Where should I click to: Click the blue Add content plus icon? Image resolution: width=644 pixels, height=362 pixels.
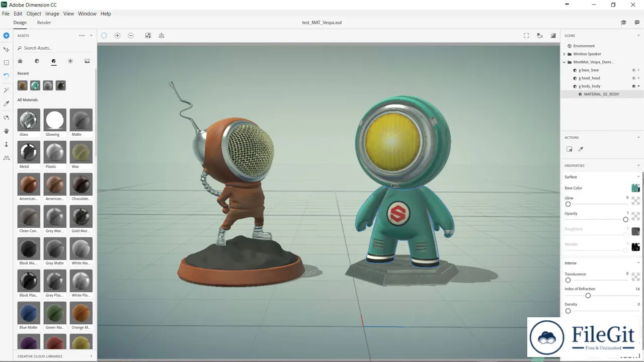[6, 36]
